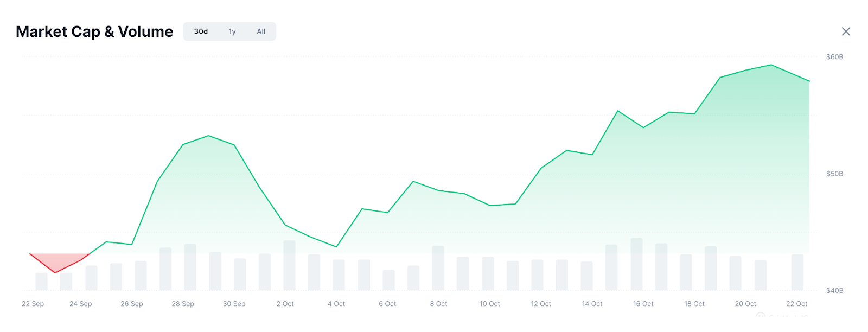
Task: Click the line trough at 4 Oct
Action: tap(336, 247)
